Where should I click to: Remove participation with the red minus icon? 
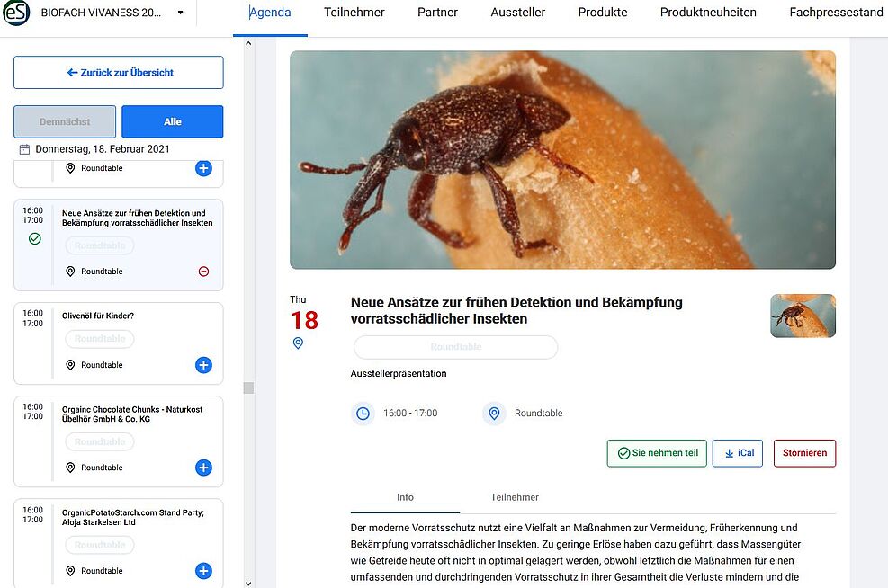(203, 271)
